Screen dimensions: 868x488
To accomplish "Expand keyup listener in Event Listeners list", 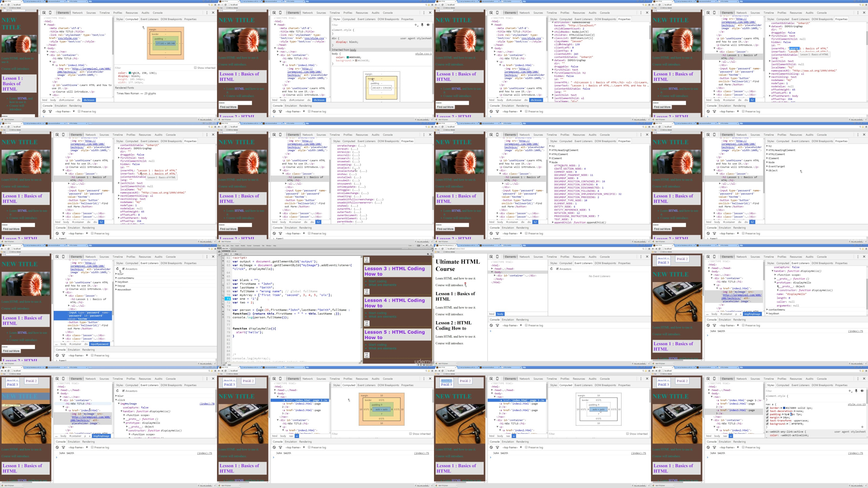I will [116, 285].
